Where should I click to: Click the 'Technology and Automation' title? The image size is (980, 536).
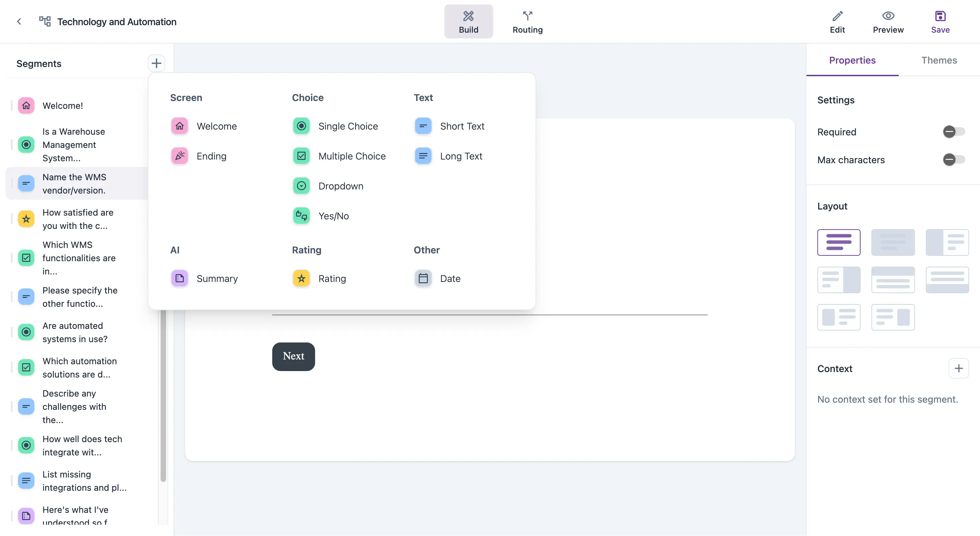(117, 22)
